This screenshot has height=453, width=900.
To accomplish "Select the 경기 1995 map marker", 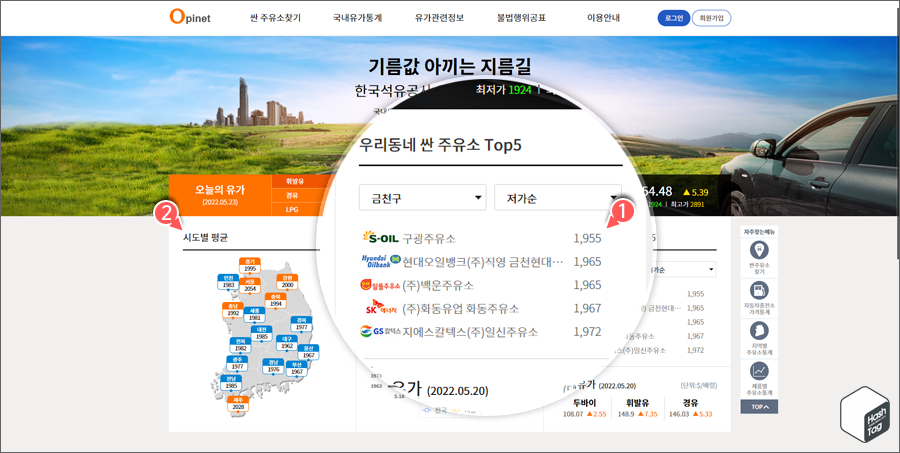I will click(250, 265).
